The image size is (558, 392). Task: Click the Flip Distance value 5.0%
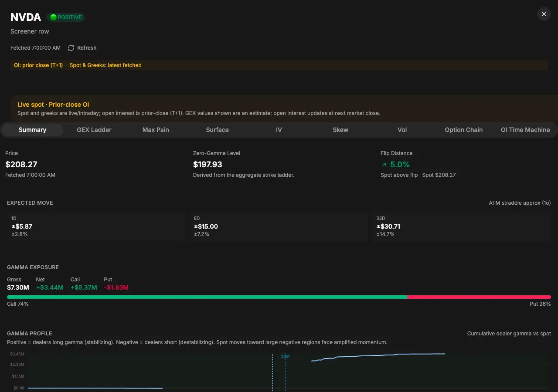400,165
